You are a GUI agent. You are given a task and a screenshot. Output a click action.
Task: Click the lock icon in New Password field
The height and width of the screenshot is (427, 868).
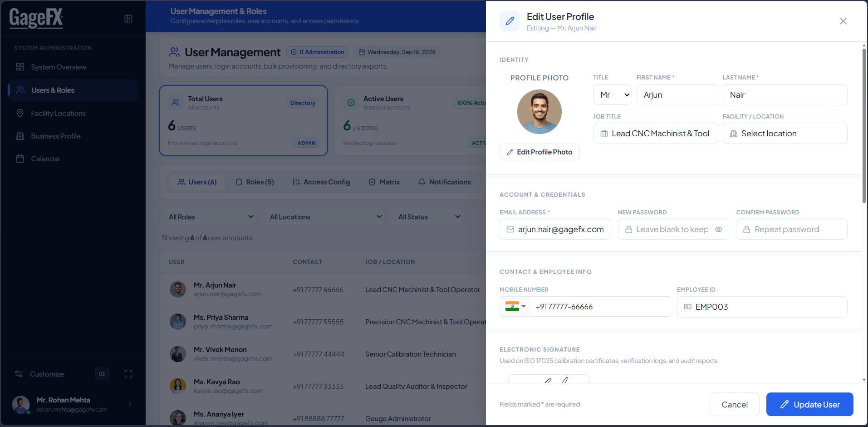[628, 230]
